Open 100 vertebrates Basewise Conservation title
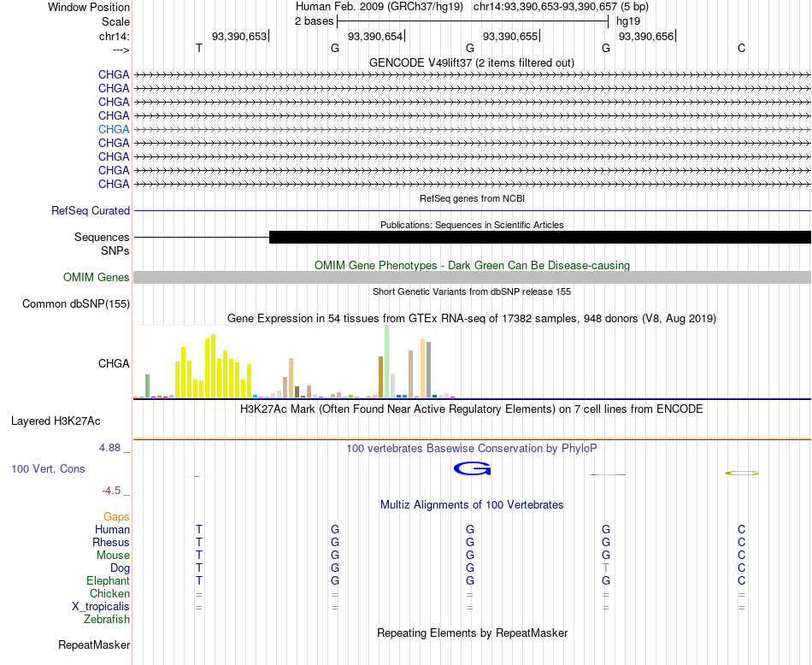This screenshot has height=665, width=812. [x=471, y=449]
